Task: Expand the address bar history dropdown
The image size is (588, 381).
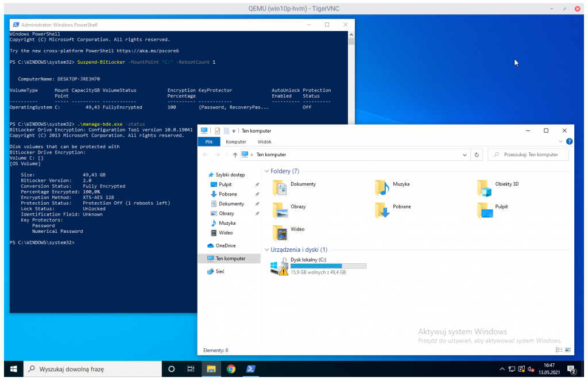Action: (x=465, y=155)
